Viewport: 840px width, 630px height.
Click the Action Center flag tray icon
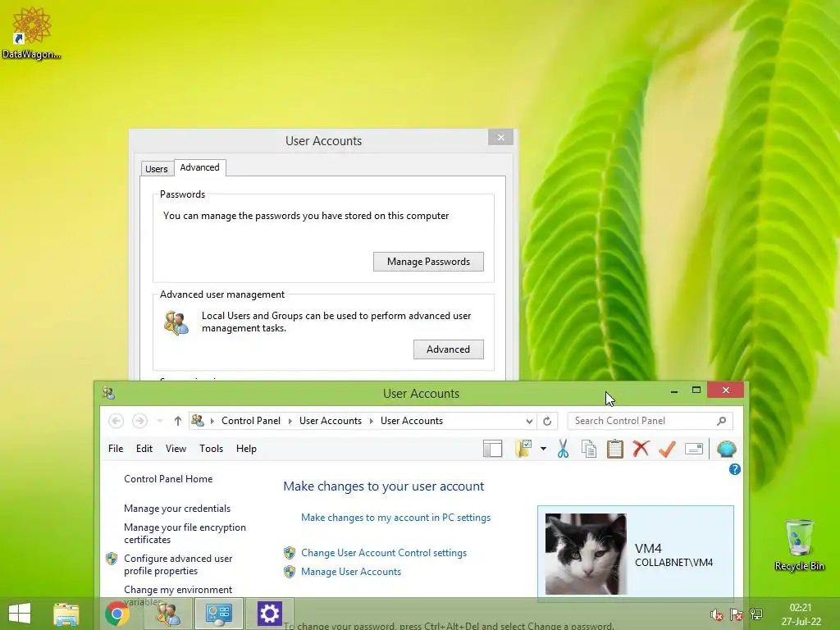pyautogui.click(x=737, y=614)
